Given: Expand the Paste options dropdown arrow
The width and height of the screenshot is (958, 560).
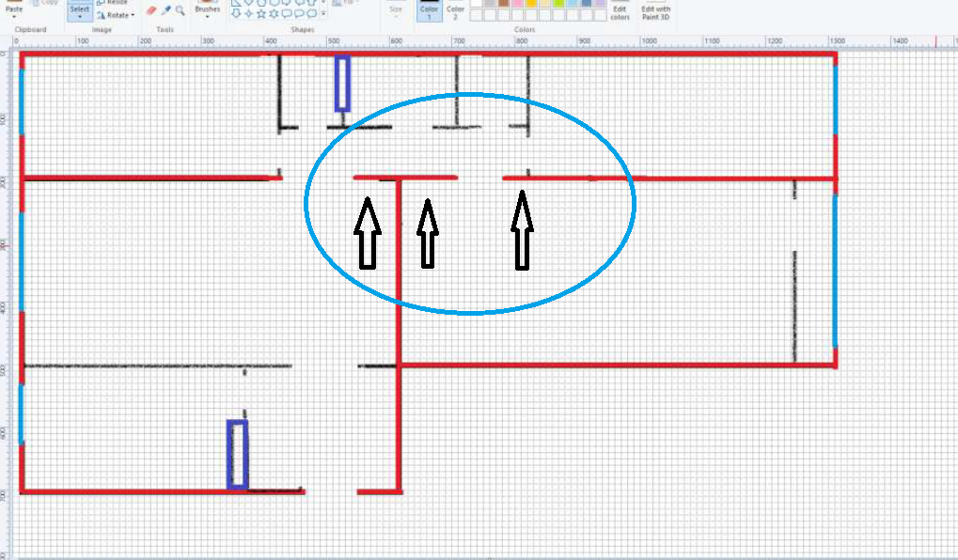Looking at the screenshot, I should (13, 17).
